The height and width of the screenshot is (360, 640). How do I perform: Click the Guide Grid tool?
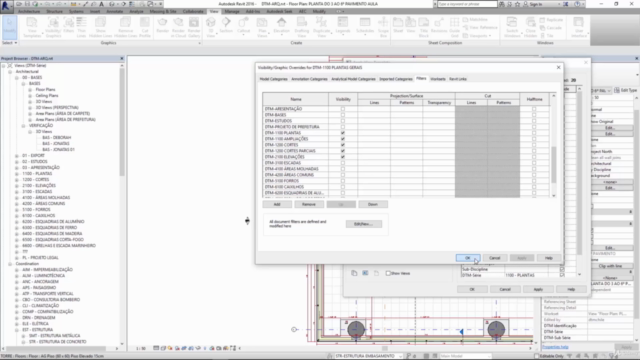(x=454, y=27)
